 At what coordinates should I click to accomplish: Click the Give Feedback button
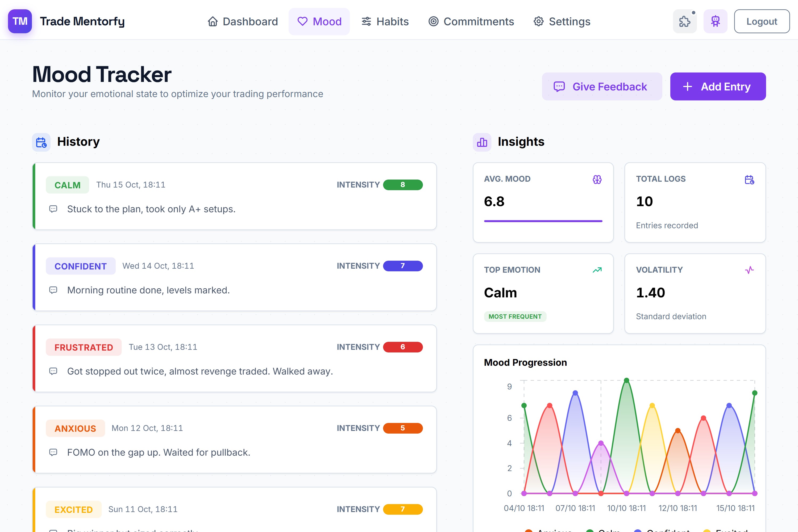tap(602, 86)
